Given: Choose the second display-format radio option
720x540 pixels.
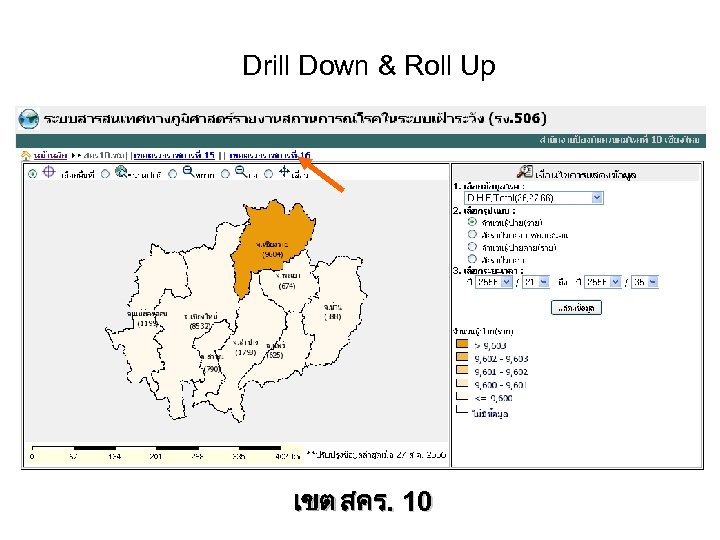Looking at the screenshot, I should pyautogui.click(x=472, y=234).
